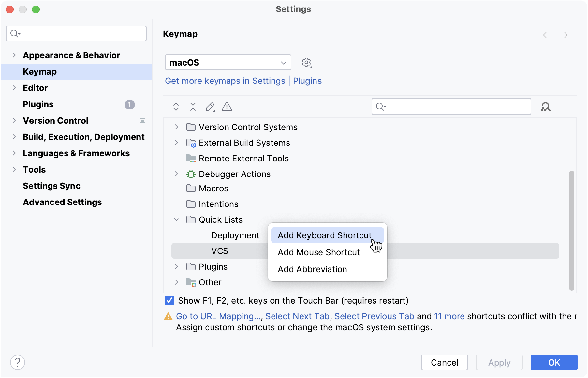Uncheck Show F1, F2 keys on Touch Bar
Viewport: 588px width, 378px height.
pos(169,300)
